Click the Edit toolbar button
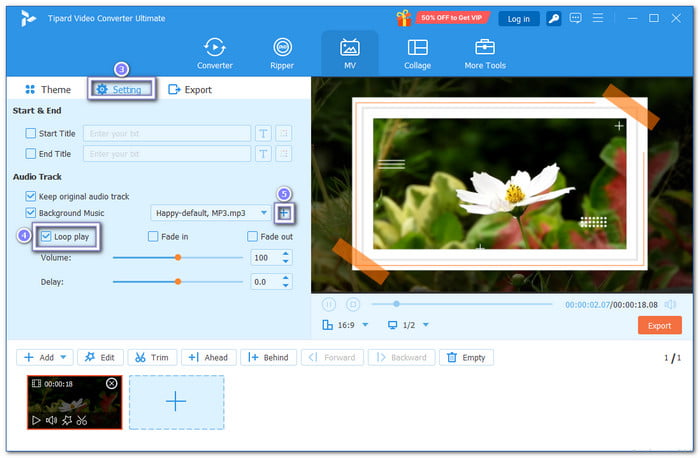The width and height of the screenshot is (700, 458). click(100, 357)
